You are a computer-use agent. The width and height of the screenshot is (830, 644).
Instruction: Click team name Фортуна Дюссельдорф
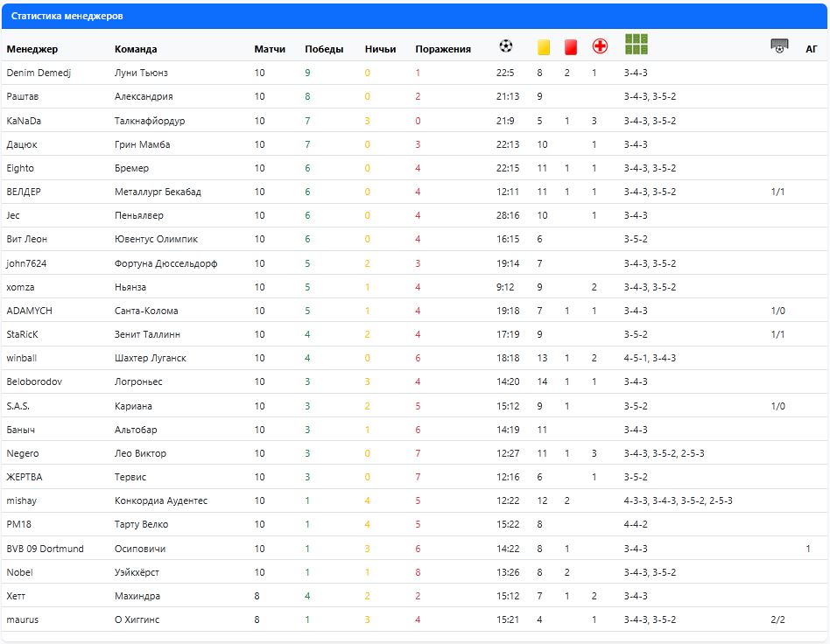(165, 263)
